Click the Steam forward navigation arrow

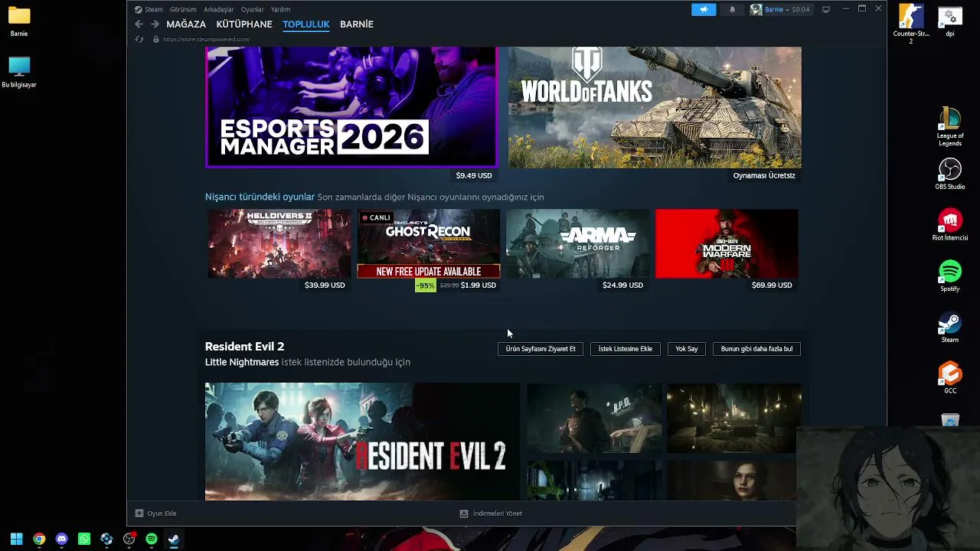click(155, 24)
